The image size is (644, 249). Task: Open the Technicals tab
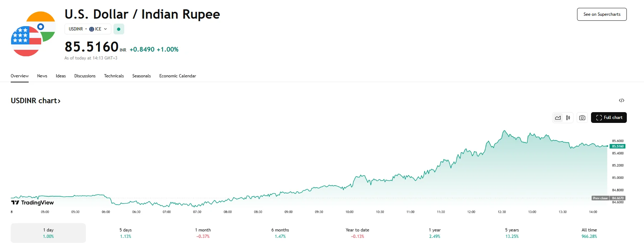[114, 76]
